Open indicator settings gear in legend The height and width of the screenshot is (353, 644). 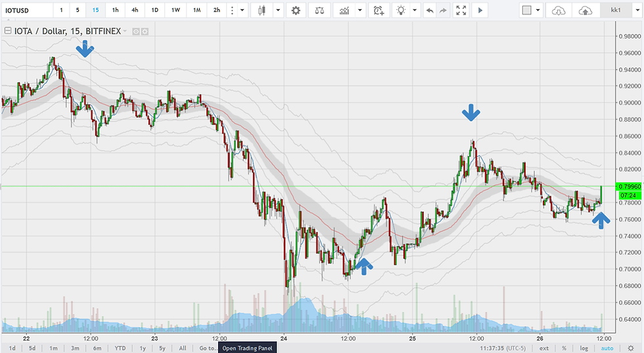coord(145,32)
